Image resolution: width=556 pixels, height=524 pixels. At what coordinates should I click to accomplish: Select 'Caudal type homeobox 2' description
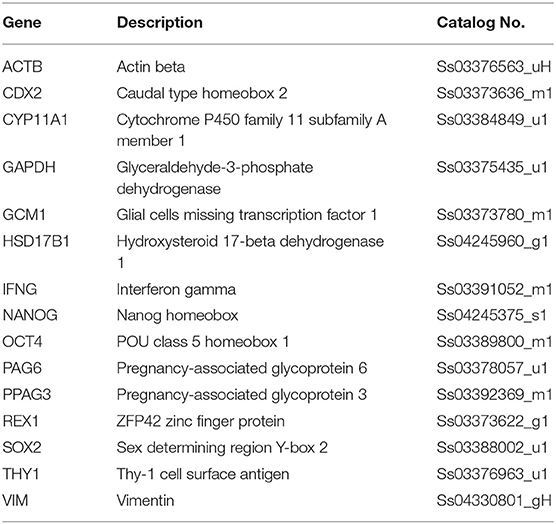pyautogui.click(x=202, y=94)
